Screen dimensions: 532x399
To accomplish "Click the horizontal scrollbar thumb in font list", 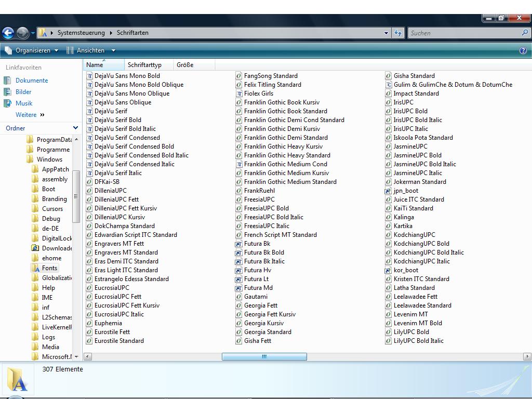I will point(264,356).
